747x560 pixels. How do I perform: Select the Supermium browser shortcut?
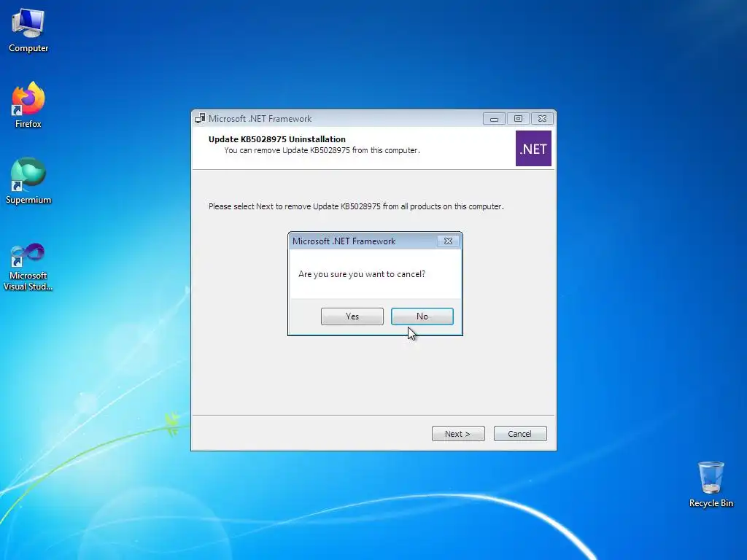click(x=28, y=181)
